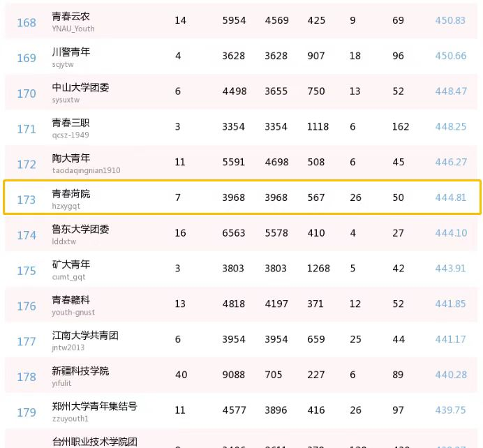Click the score 439.75 for 郑州大学
Viewport: 483px width, 448px height.
pos(450,410)
